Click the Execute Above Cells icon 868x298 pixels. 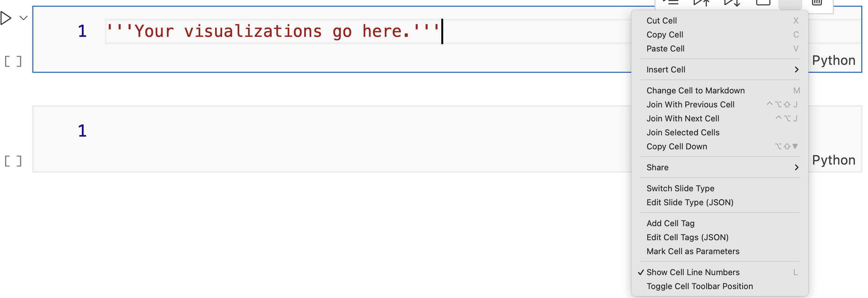702,3
